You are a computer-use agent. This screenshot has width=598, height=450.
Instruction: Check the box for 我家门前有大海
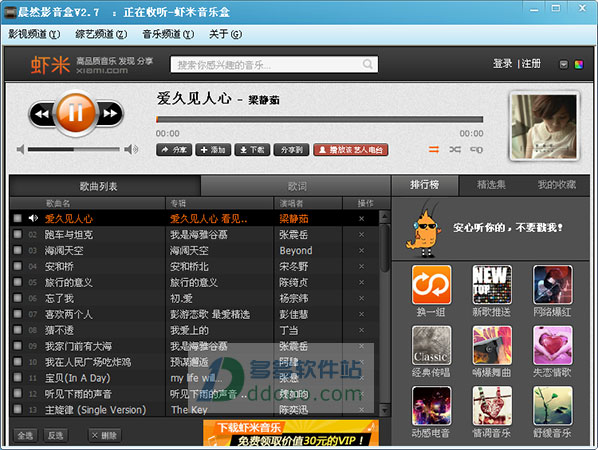(18, 346)
